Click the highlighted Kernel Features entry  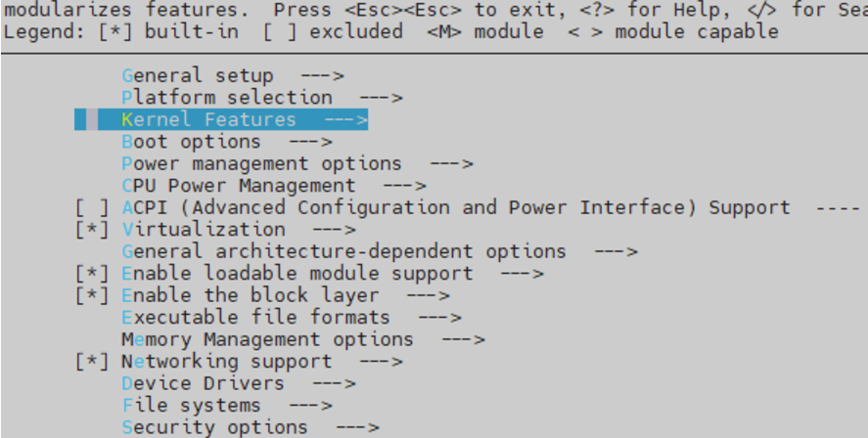coord(208,119)
